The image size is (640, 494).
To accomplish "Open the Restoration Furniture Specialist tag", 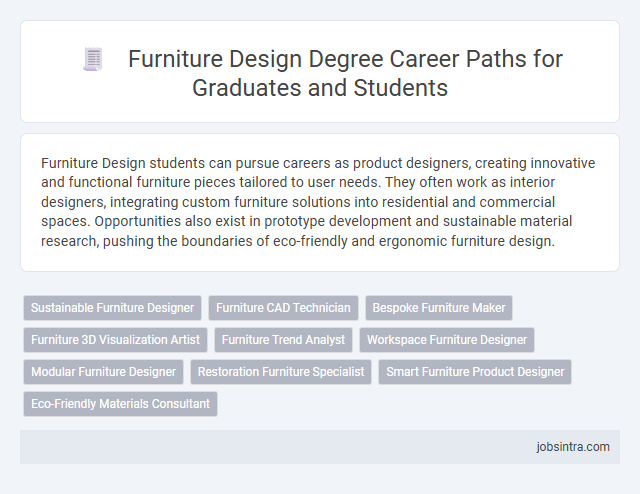I will click(x=281, y=372).
